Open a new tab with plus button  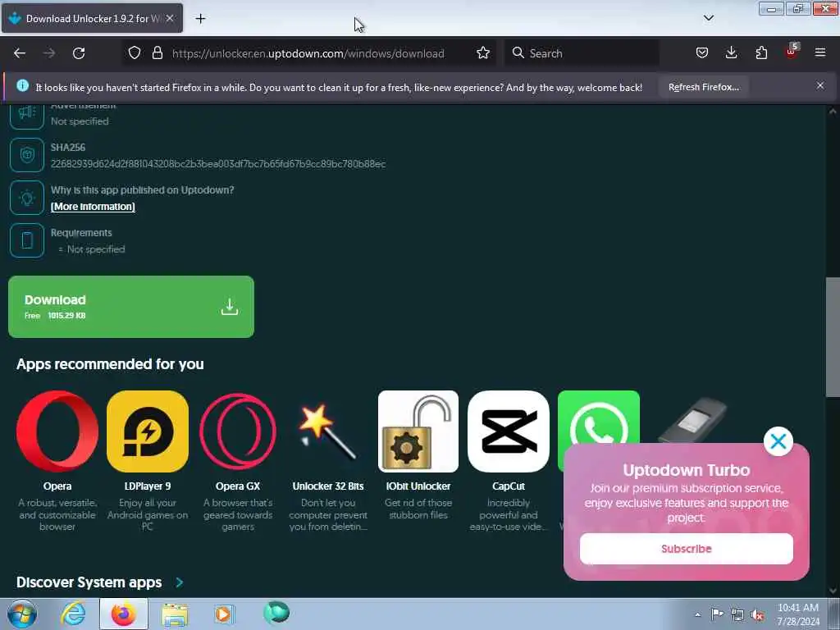click(x=200, y=19)
